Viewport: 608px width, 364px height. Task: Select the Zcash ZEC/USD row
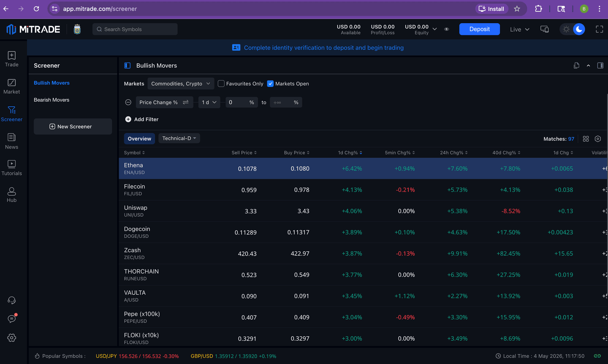coord(363,253)
